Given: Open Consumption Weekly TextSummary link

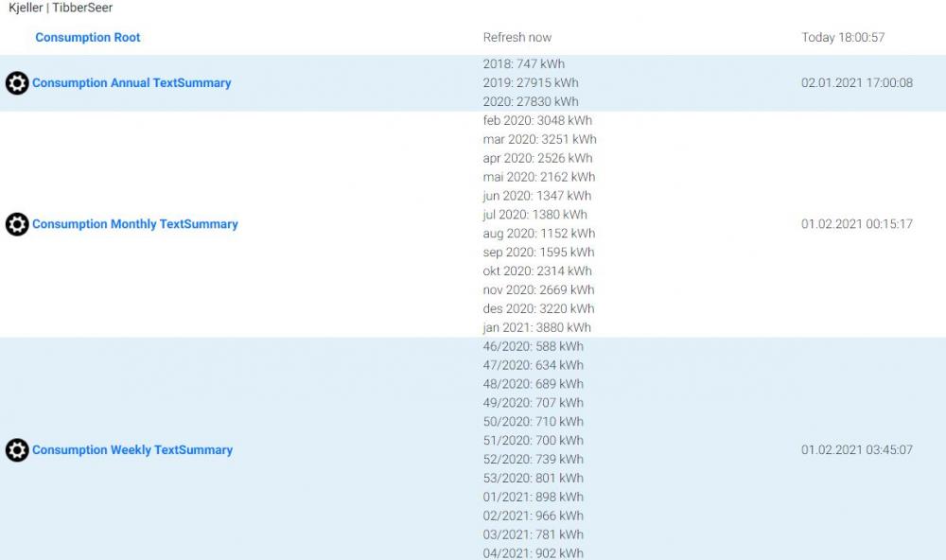Looking at the screenshot, I should [132, 450].
